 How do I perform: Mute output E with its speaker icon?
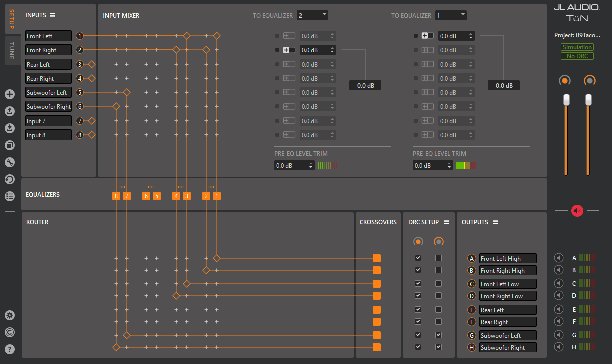click(x=559, y=309)
